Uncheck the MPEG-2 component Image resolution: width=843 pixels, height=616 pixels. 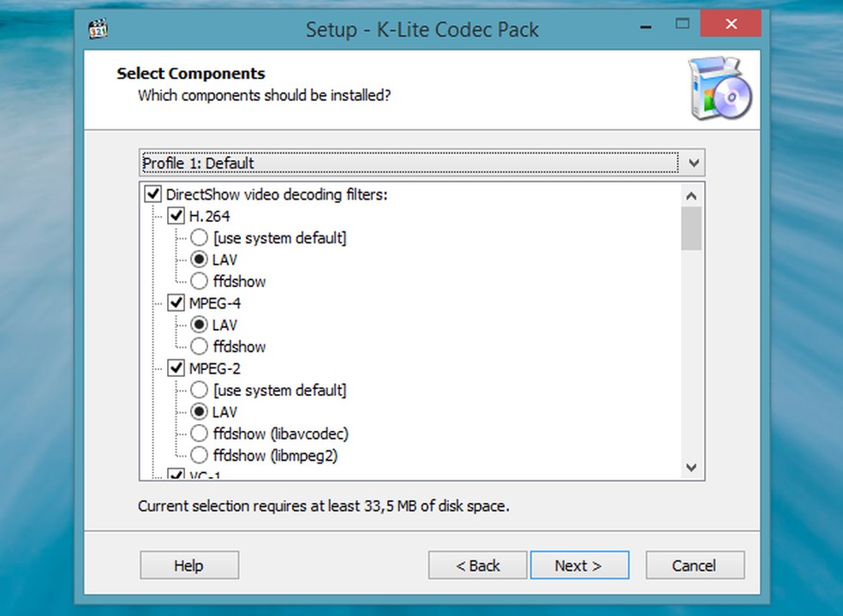pyautogui.click(x=176, y=368)
